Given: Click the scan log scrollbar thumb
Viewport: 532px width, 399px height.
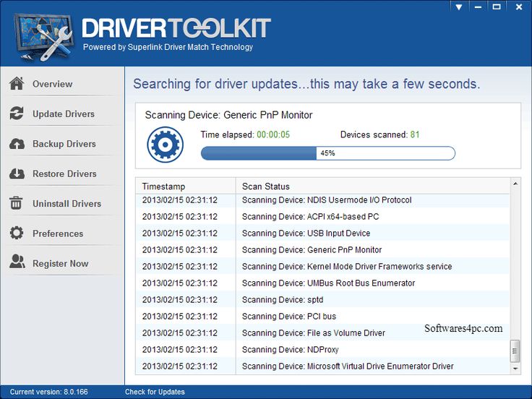Looking at the screenshot, I should (515, 351).
